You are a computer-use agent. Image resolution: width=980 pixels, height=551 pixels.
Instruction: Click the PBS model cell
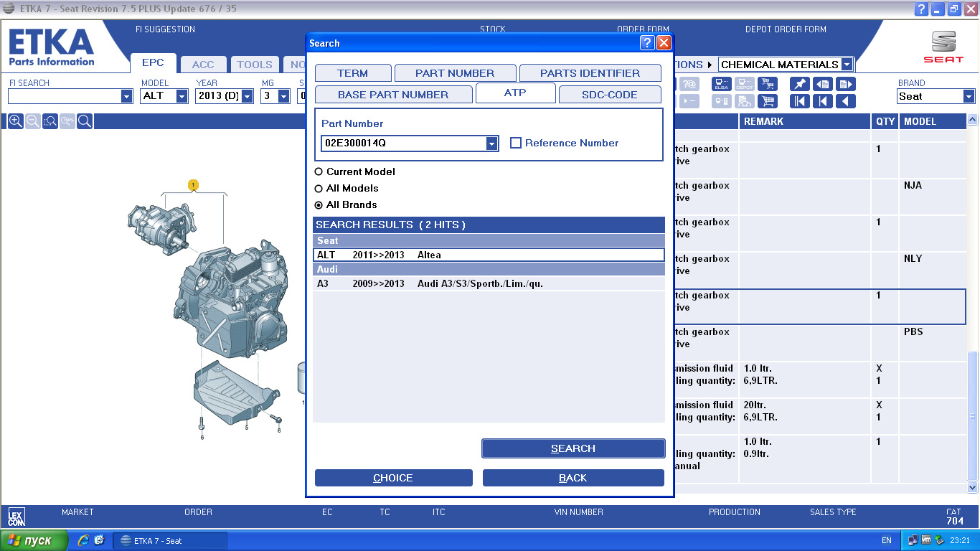point(933,343)
